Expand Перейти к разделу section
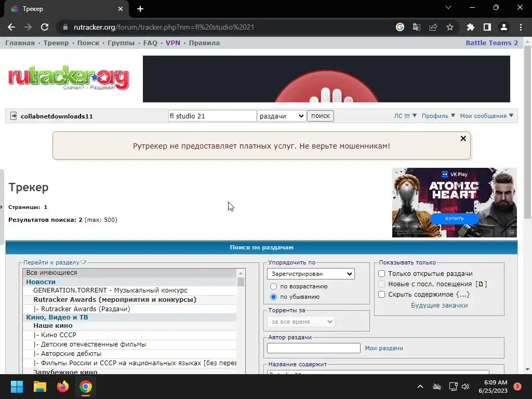This screenshot has width=532, height=399. (55, 262)
